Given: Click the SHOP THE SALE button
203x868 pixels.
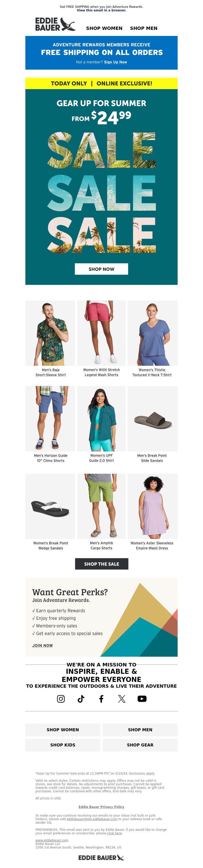Looking at the screenshot, I should 102,564.
